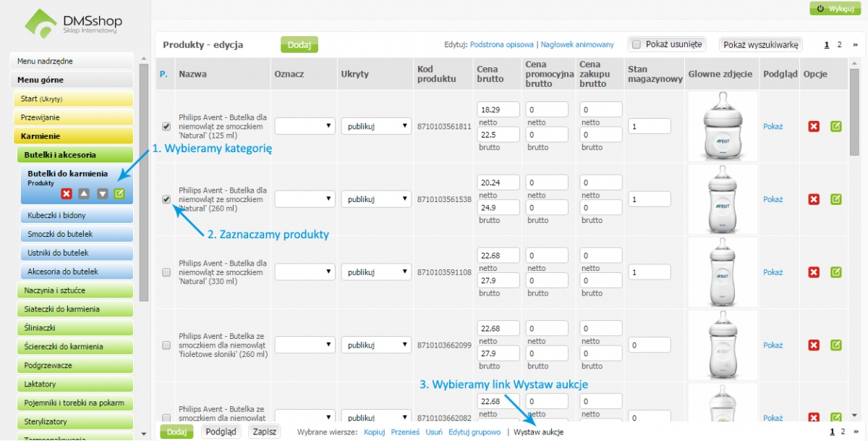Click 330 ml bottle product thumbnail
Screen dimensions: 868x441
coord(723,272)
